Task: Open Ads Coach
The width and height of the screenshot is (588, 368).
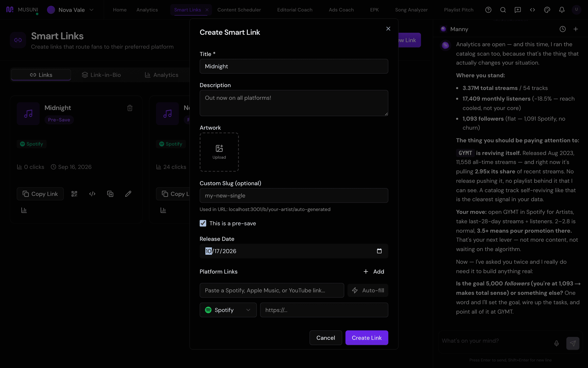Action: point(341,10)
